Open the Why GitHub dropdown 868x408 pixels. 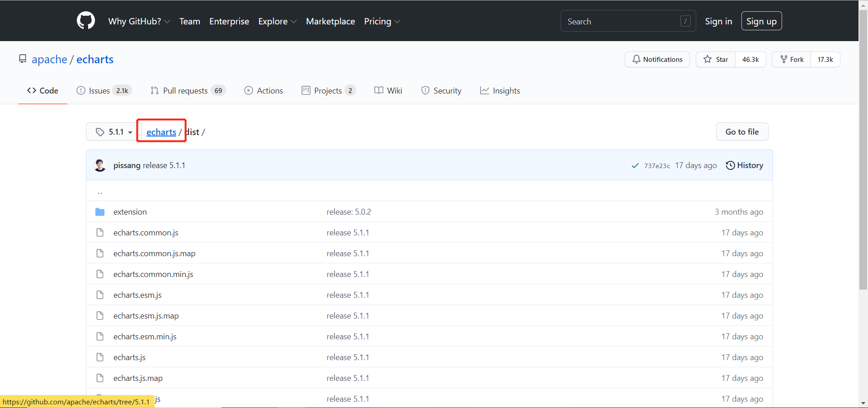139,21
